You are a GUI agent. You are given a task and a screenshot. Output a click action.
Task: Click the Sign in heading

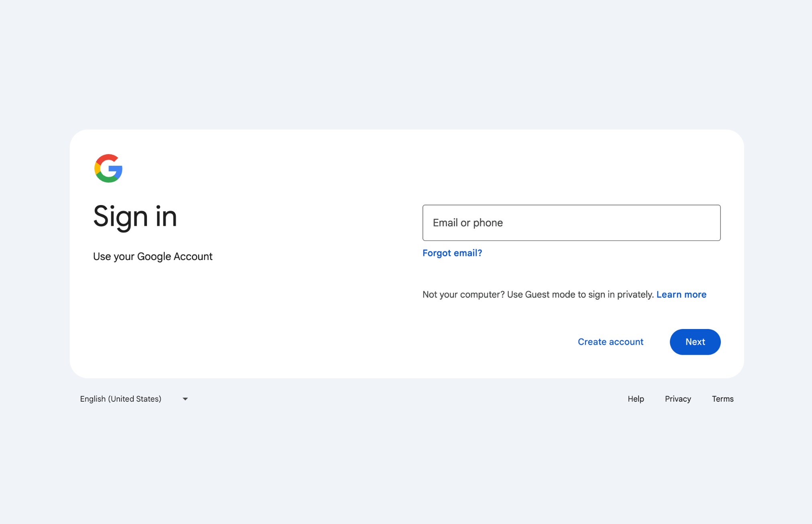point(135,217)
